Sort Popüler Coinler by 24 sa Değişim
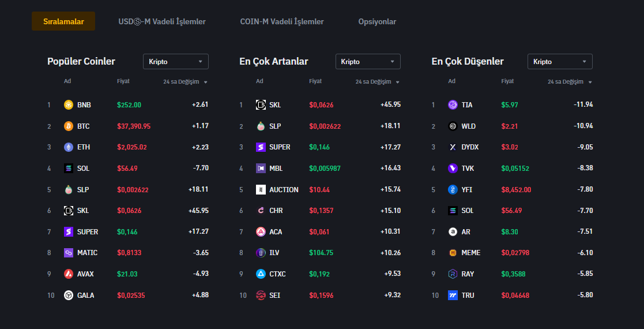Viewport: 644px width, 329px height. click(x=185, y=82)
